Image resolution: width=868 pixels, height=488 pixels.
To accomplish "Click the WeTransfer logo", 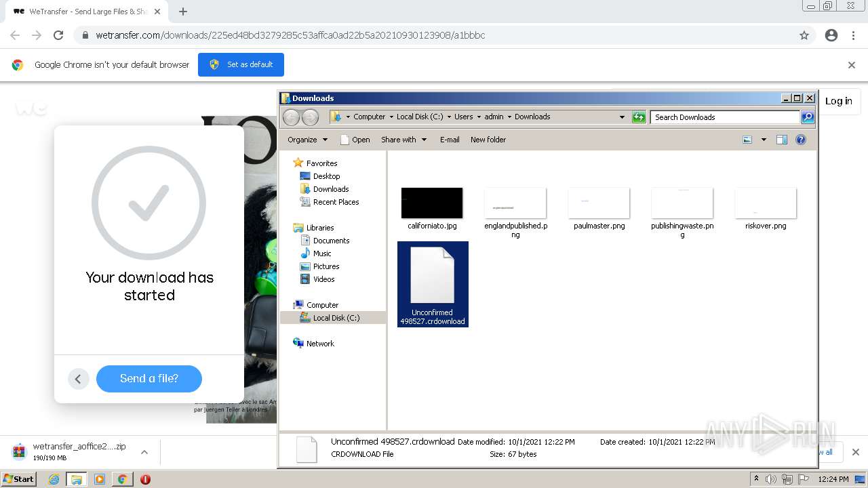I will [x=31, y=106].
